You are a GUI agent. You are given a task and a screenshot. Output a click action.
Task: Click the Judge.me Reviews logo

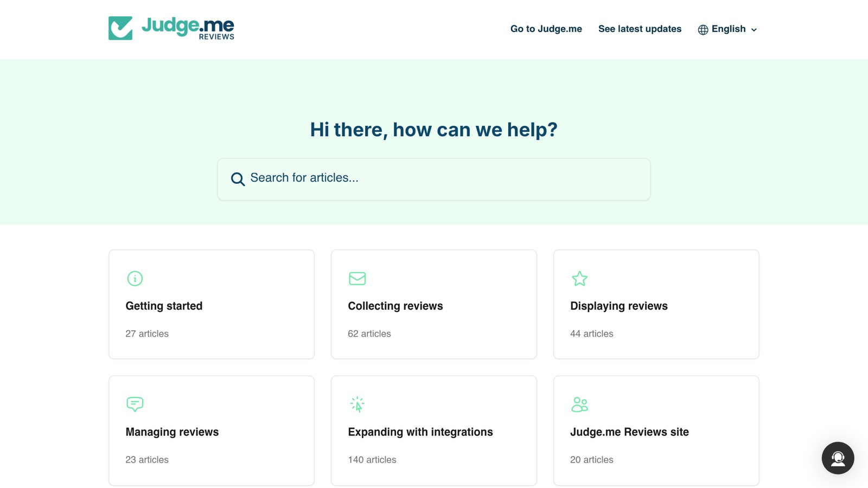[x=171, y=28]
